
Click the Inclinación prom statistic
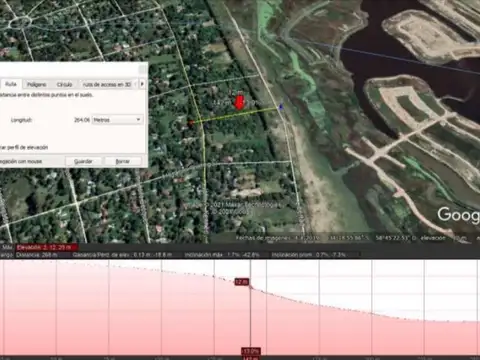[x=309, y=255]
